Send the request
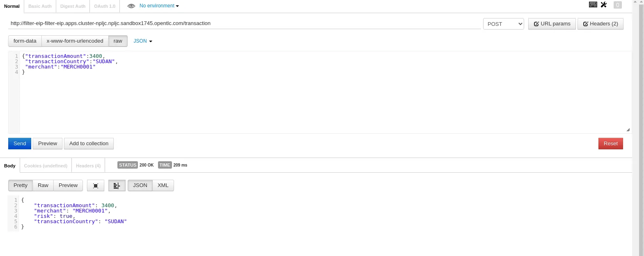644x256 pixels. (20, 144)
